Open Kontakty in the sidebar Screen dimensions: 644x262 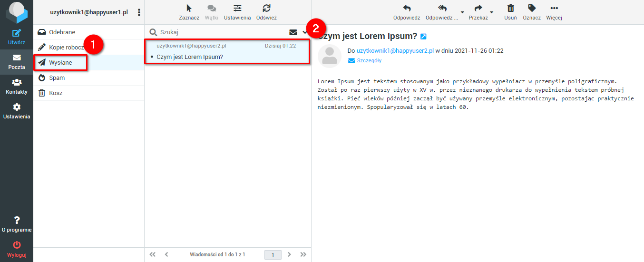click(17, 86)
